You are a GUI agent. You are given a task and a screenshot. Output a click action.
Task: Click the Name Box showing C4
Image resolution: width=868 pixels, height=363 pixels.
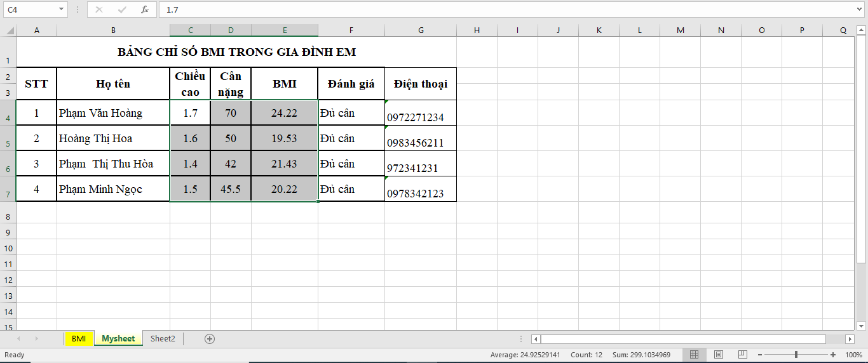[x=30, y=10]
